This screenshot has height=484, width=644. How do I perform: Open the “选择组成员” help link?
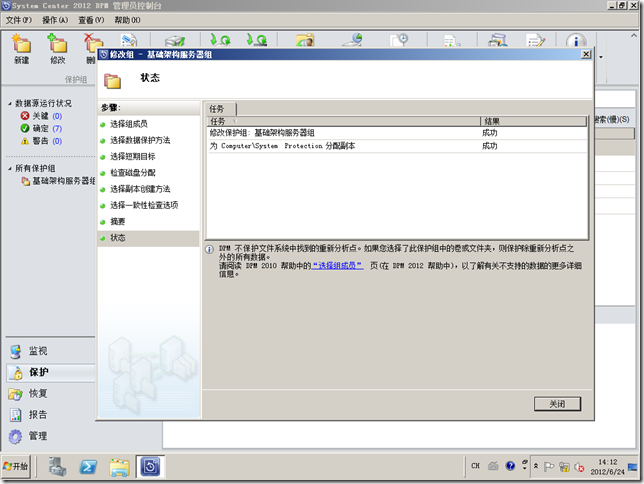coord(337,266)
